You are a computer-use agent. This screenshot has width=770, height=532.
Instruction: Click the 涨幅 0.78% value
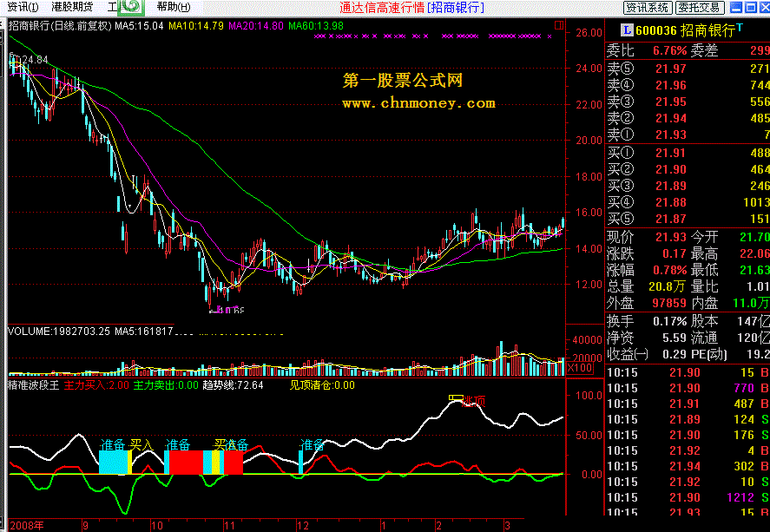pos(670,270)
